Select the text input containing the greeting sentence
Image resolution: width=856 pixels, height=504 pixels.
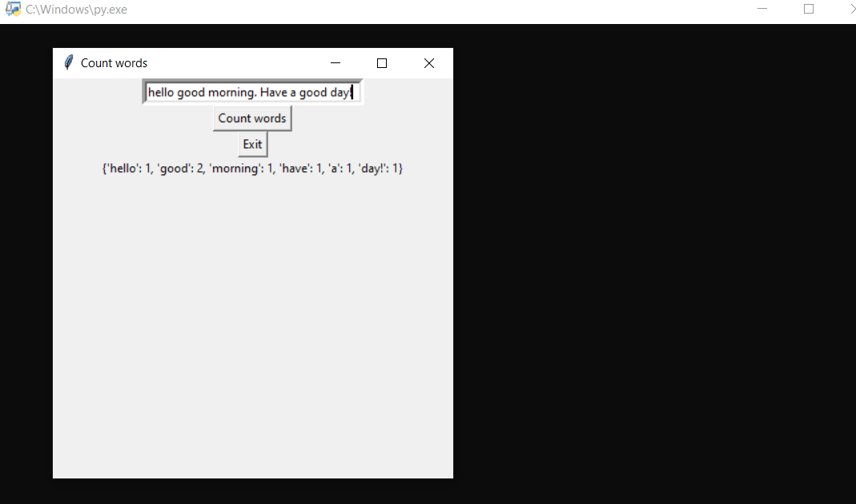point(252,91)
